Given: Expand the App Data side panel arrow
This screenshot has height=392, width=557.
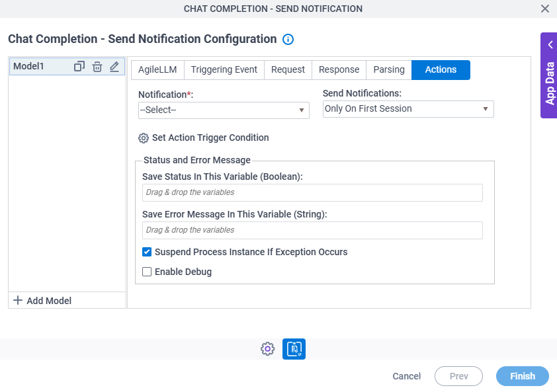Looking at the screenshot, I should tap(550, 45).
